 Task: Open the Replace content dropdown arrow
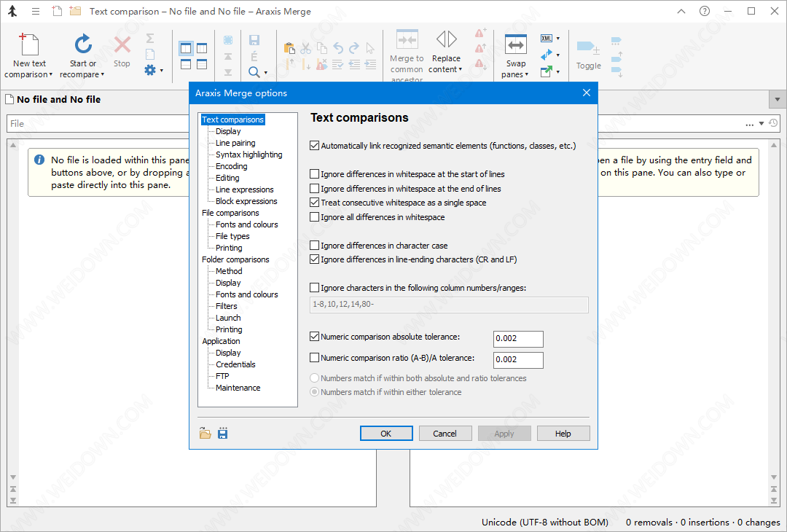[x=461, y=69]
